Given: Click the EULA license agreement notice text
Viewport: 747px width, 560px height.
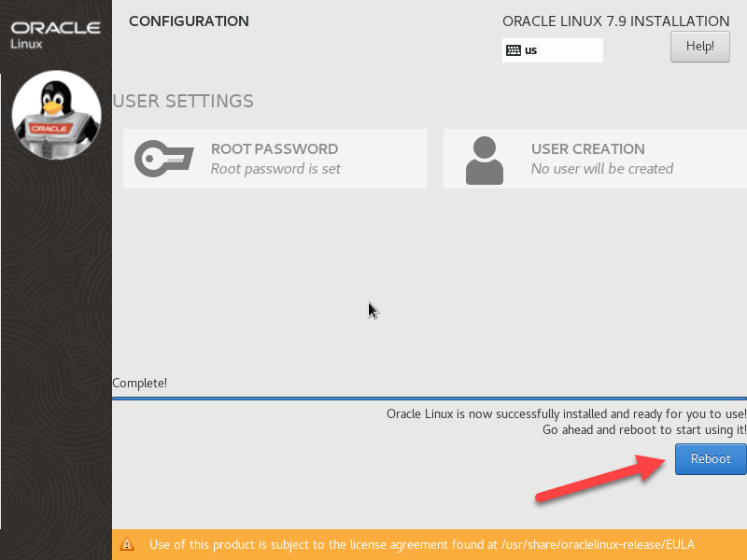Looking at the screenshot, I should point(421,544).
